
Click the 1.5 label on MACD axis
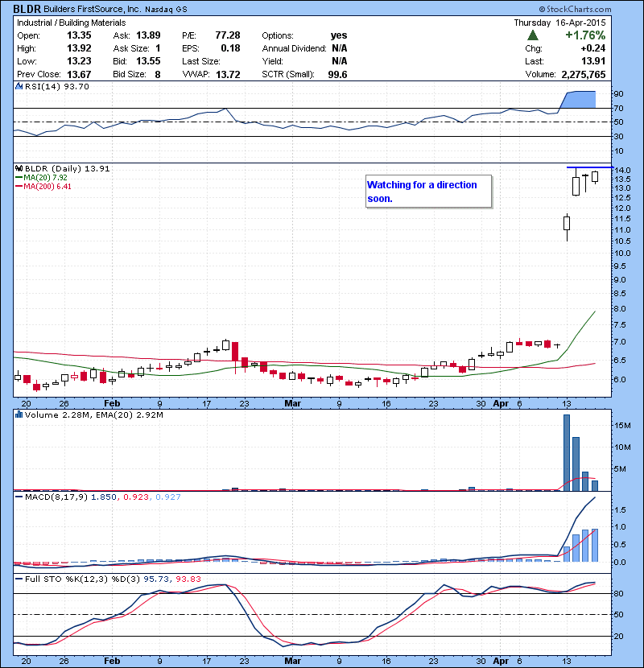[620, 509]
